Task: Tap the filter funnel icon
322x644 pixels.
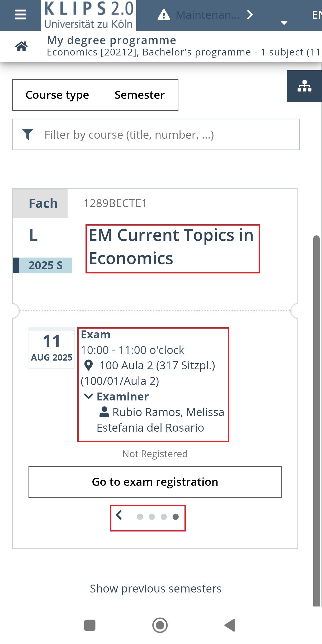Action: (28, 134)
